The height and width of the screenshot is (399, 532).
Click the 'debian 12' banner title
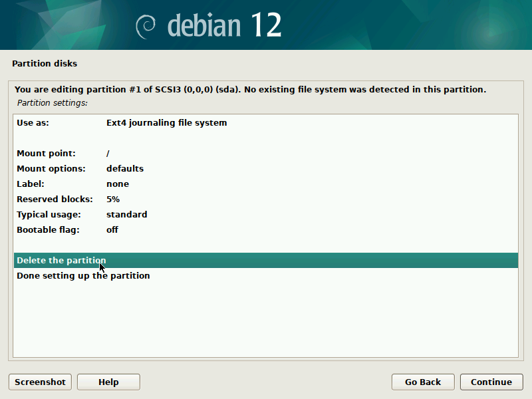click(x=224, y=25)
